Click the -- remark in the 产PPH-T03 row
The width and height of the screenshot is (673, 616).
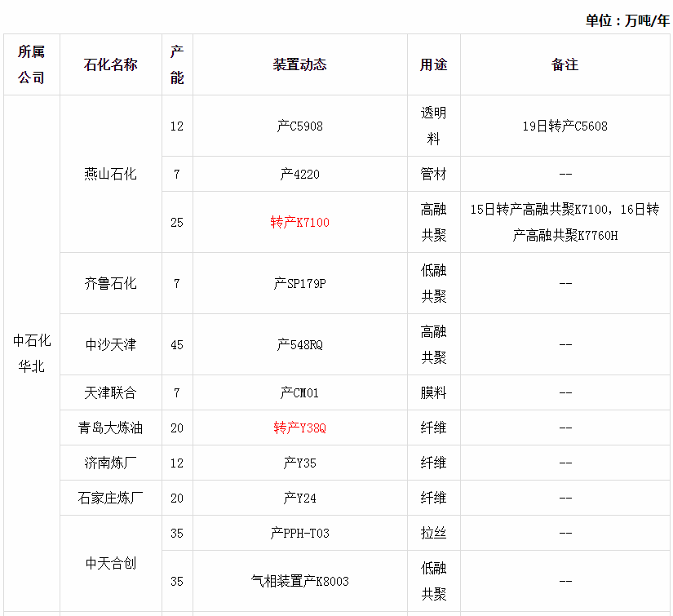[x=565, y=533]
